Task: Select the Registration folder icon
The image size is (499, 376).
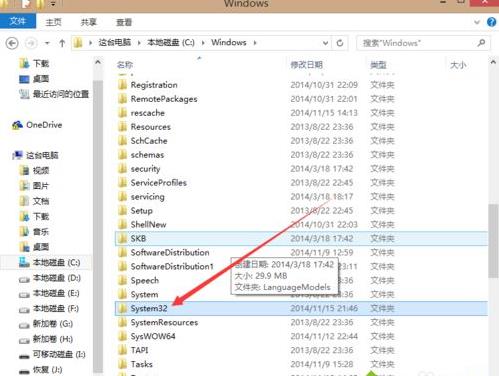Action: pyautogui.click(x=123, y=85)
